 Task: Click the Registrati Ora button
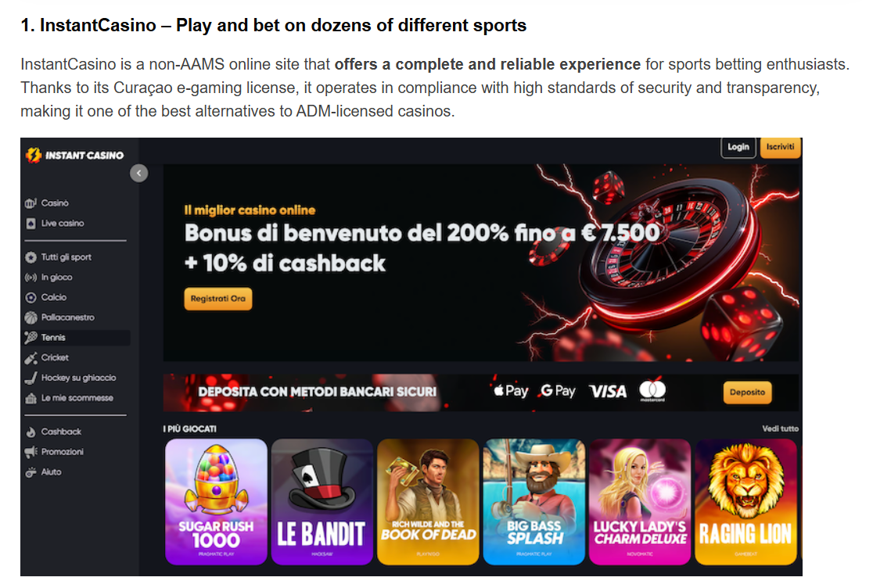click(x=217, y=299)
